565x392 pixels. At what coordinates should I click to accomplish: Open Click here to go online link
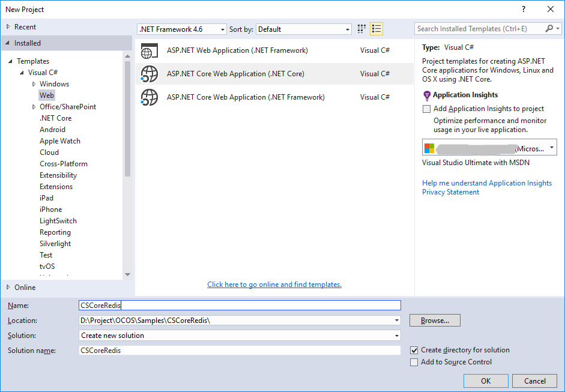pos(274,285)
